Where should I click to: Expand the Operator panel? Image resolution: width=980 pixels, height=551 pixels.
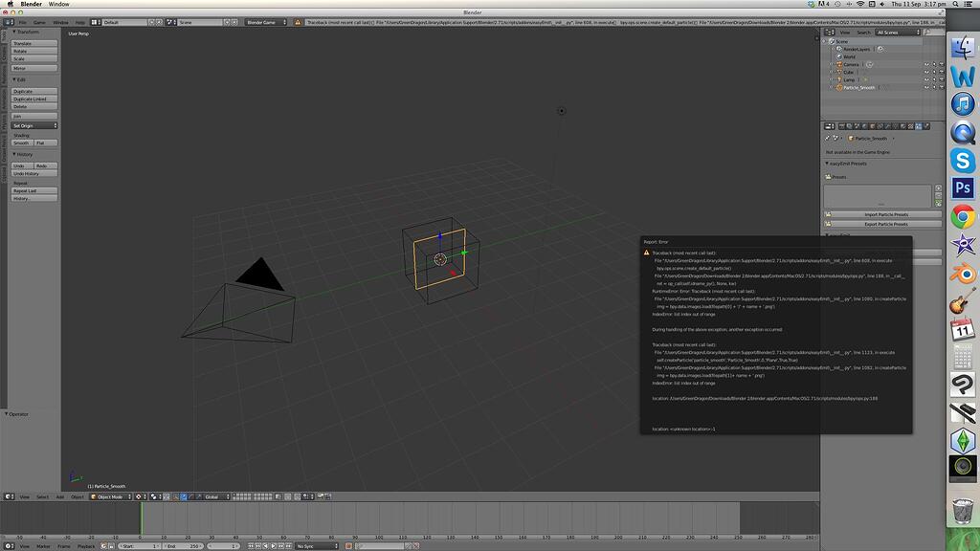pos(17,414)
